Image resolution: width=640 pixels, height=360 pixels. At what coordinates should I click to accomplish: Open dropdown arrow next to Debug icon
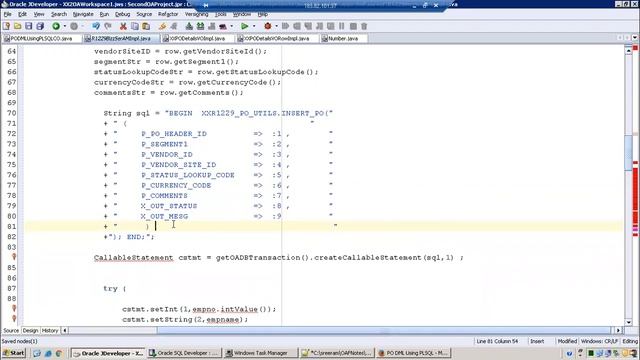pyautogui.click(x=276, y=26)
